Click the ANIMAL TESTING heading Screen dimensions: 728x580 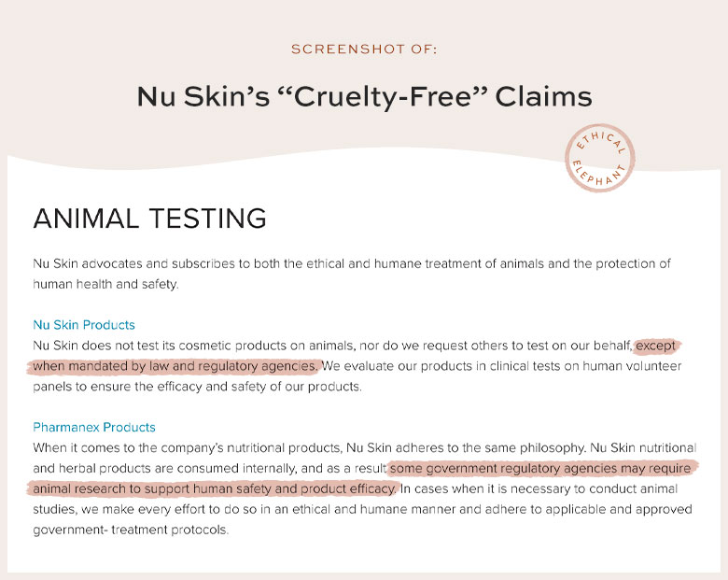[x=150, y=219]
